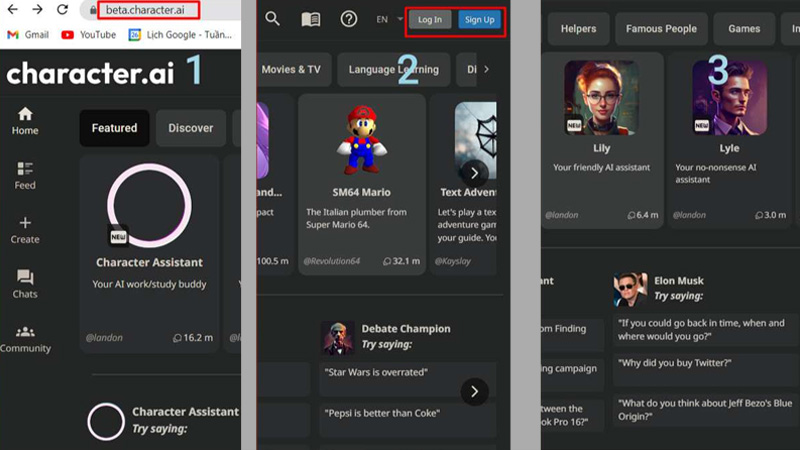This screenshot has width=800, height=450.
Task: Open the help question mark icon
Action: click(x=348, y=19)
